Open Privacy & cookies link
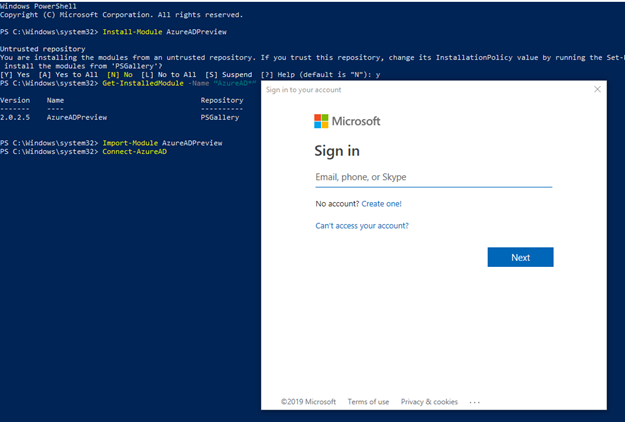 tap(429, 402)
